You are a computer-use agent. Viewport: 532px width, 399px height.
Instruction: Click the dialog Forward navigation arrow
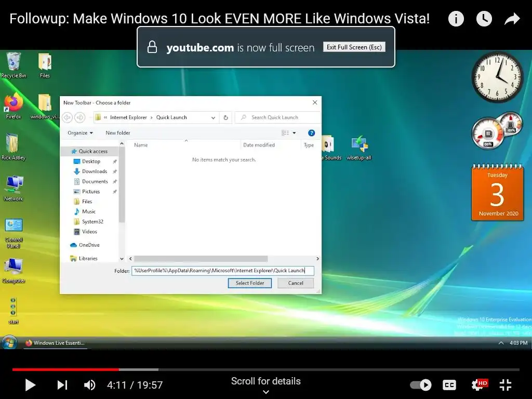point(79,117)
